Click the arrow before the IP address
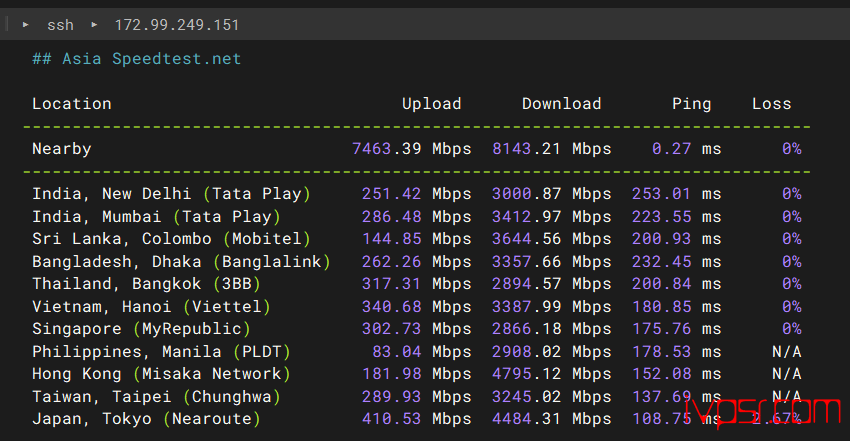The width and height of the screenshot is (850, 441). [x=94, y=25]
